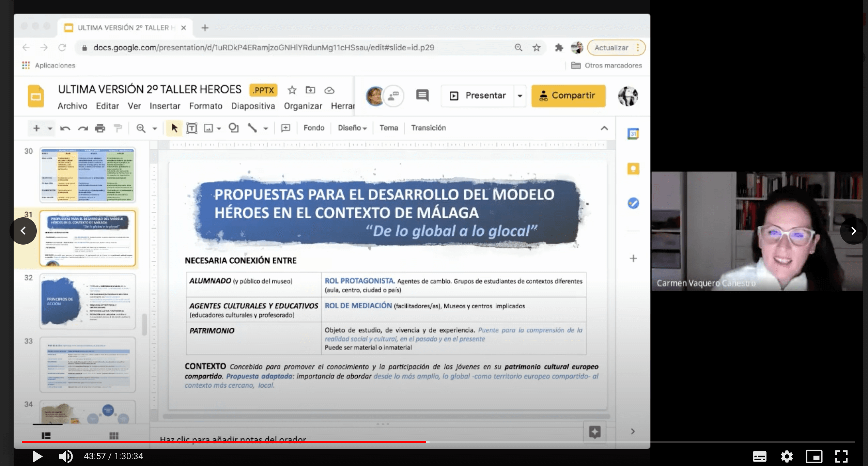Viewport: 868px width, 466px height.
Task: Open comment history speech bubble icon
Action: point(422,95)
